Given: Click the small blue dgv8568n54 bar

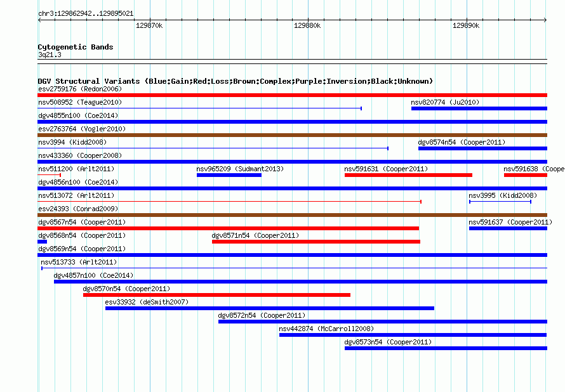Looking at the screenshot, I should 42,242.
